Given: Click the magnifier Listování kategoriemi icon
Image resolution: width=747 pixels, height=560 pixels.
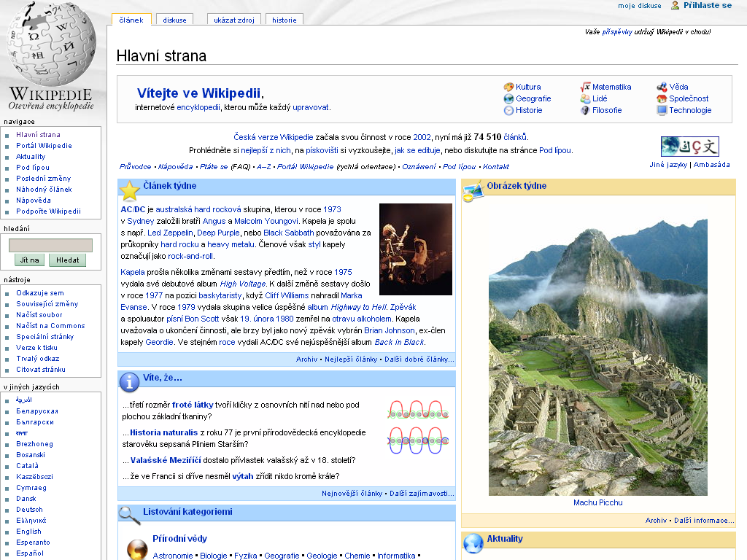Looking at the screenshot, I should click(x=129, y=516).
